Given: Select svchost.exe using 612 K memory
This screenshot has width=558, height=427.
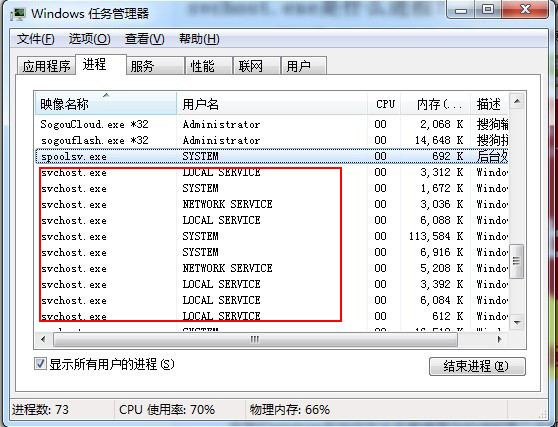Looking at the screenshot, I should tap(272, 316).
